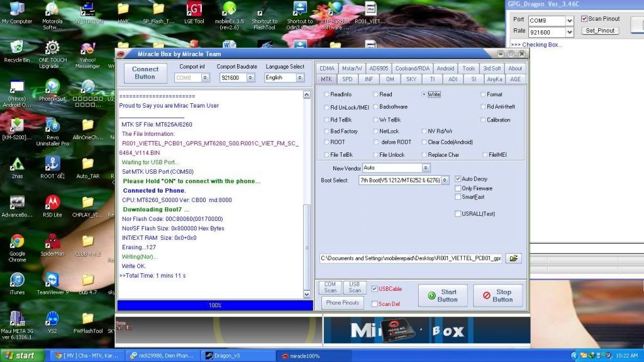The image size is (644, 362).
Task: Switch to the CDMA tab
Action: 327,68
